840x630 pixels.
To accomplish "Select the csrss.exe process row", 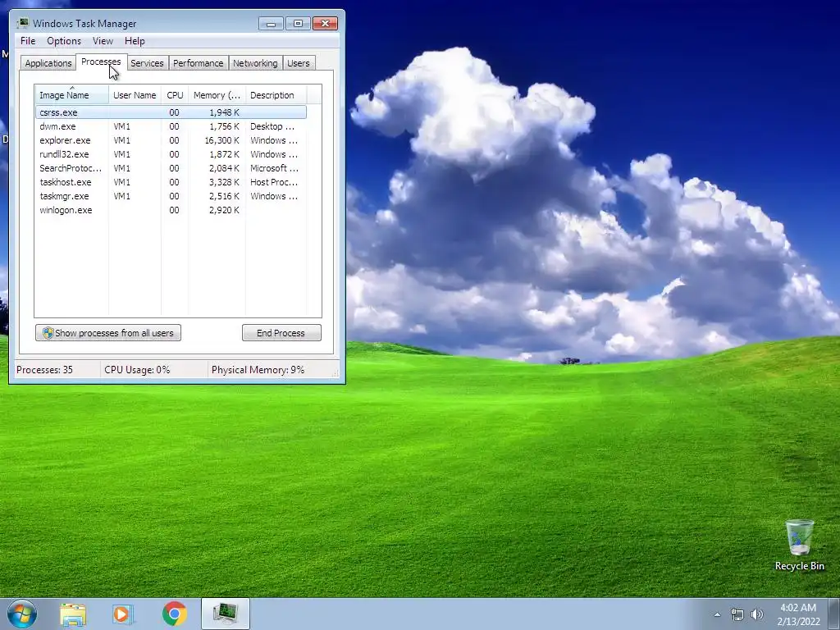I will [x=171, y=112].
